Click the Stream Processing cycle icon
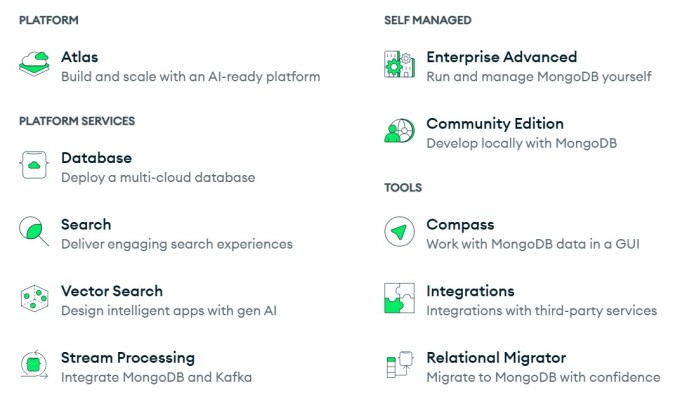The image size is (680, 404). [34, 365]
